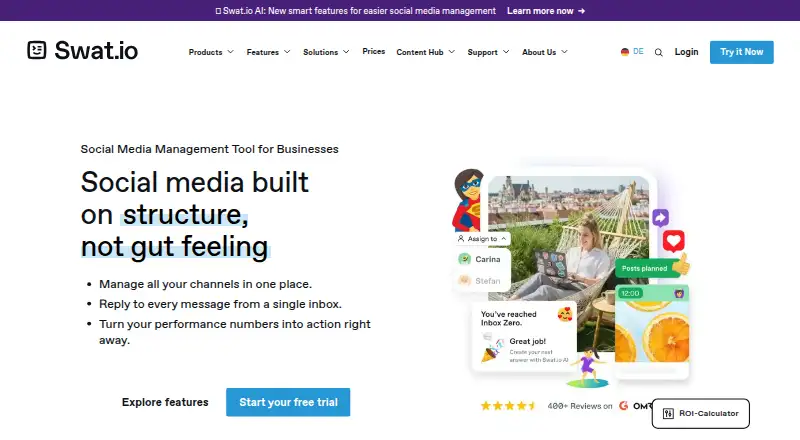The width and height of the screenshot is (800, 440).
Task: Click the G2 review logo
Action: [623, 406]
